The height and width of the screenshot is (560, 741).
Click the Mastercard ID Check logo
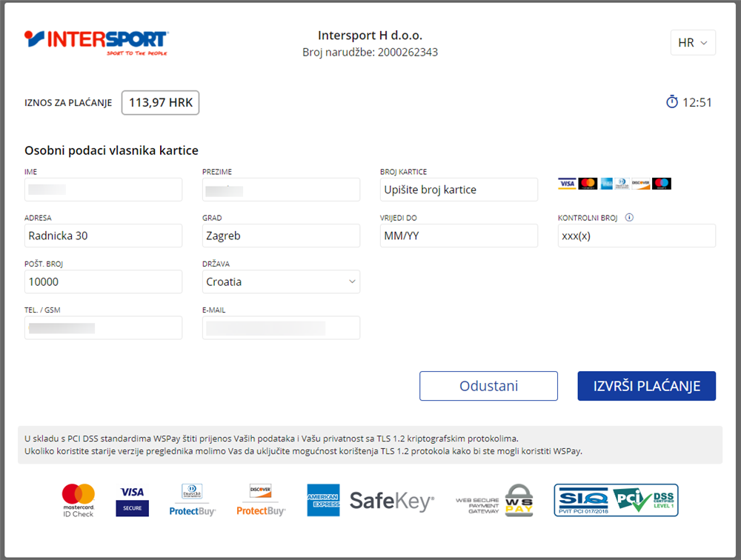pos(79,501)
